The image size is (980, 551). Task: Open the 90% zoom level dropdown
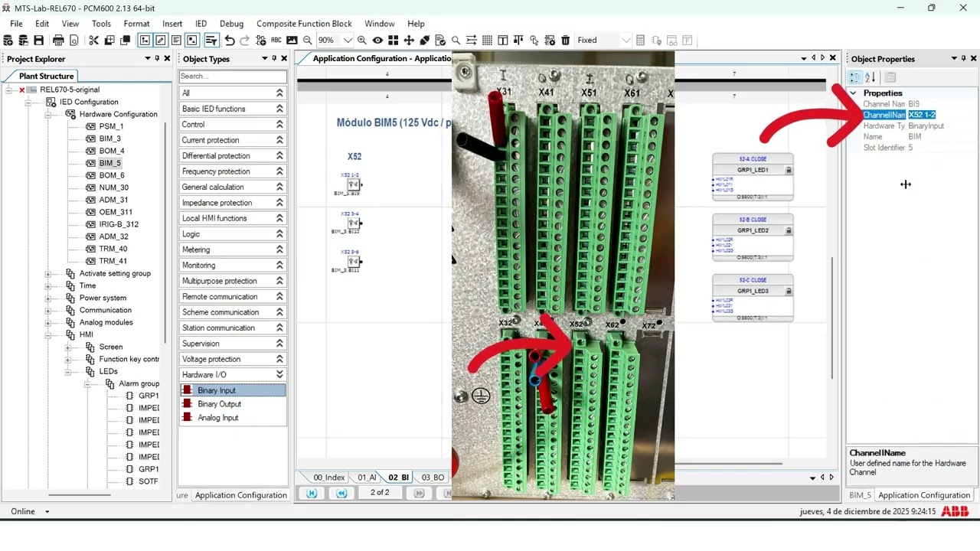point(348,41)
